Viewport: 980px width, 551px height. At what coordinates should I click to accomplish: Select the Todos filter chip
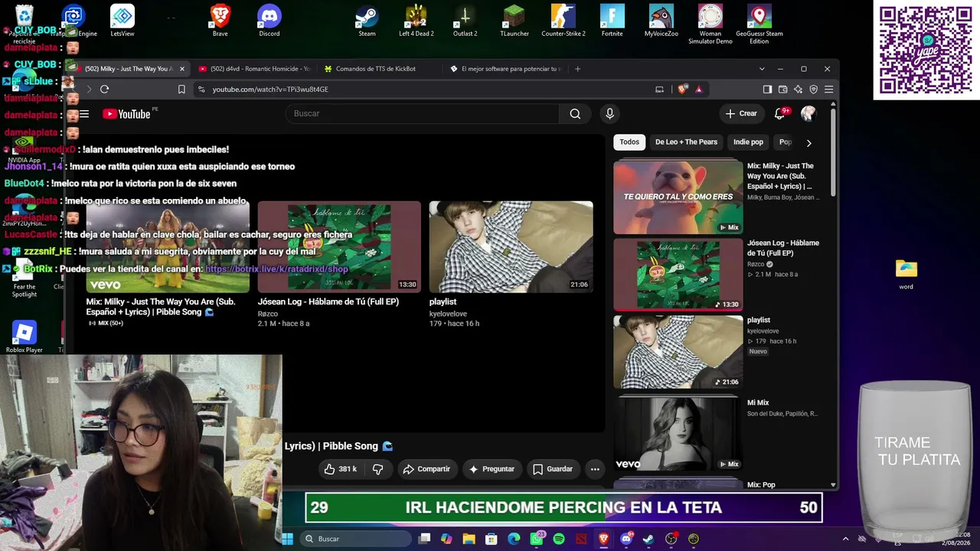629,142
